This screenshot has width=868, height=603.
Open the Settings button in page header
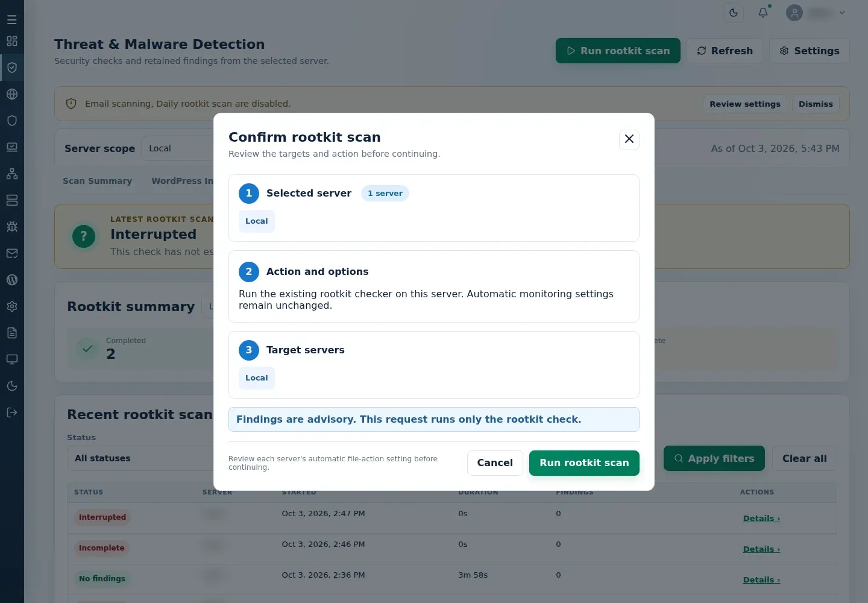coord(810,51)
